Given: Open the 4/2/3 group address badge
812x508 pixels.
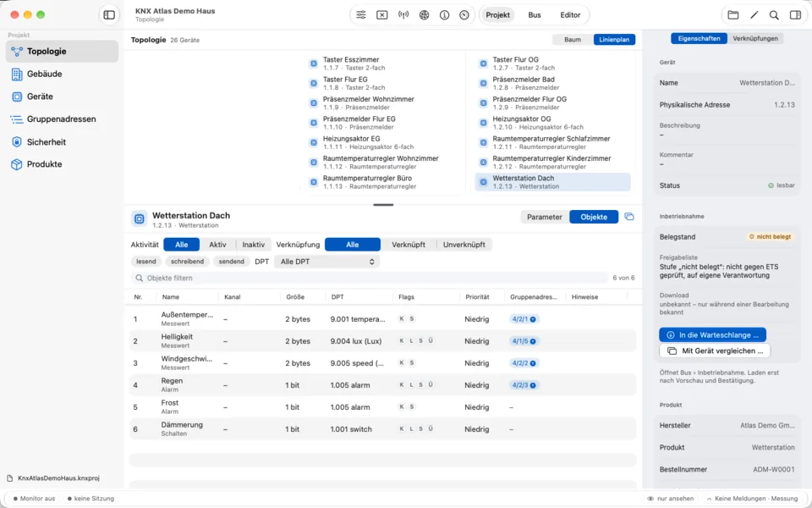Looking at the screenshot, I should [x=524, y=385].
